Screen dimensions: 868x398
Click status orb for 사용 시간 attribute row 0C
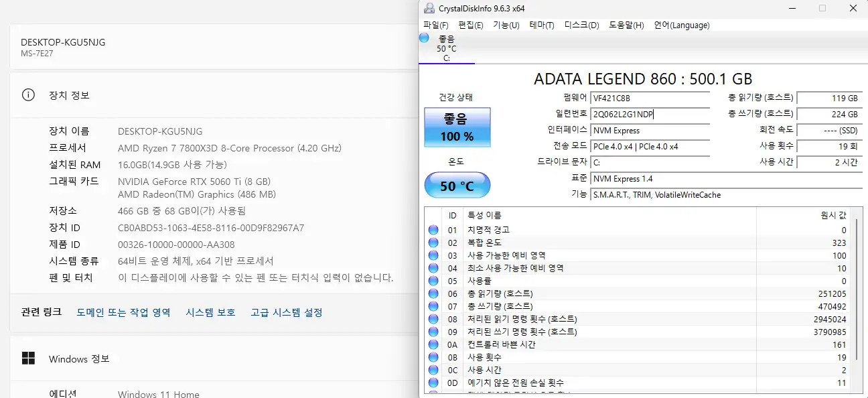433,370
